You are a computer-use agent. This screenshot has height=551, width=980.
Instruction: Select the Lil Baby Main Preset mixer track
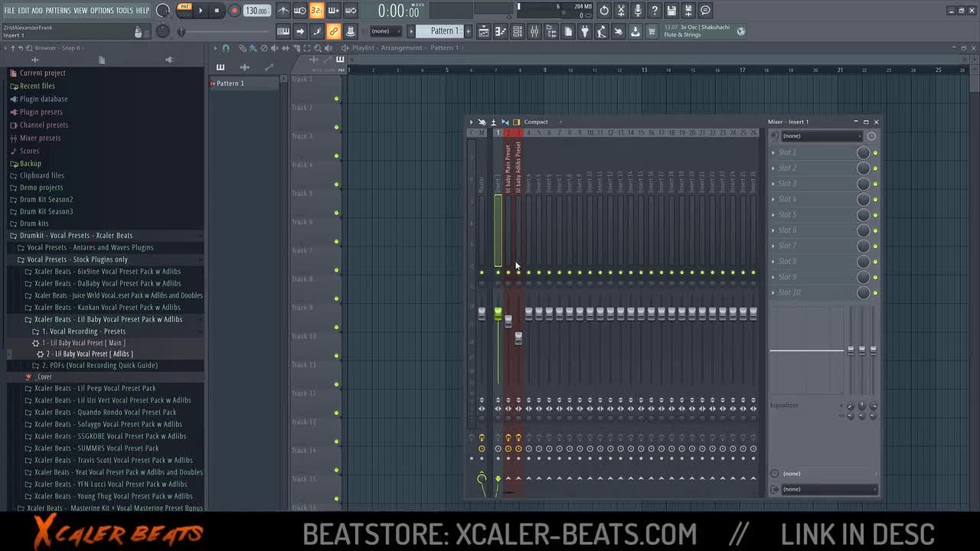pos(508,168)
